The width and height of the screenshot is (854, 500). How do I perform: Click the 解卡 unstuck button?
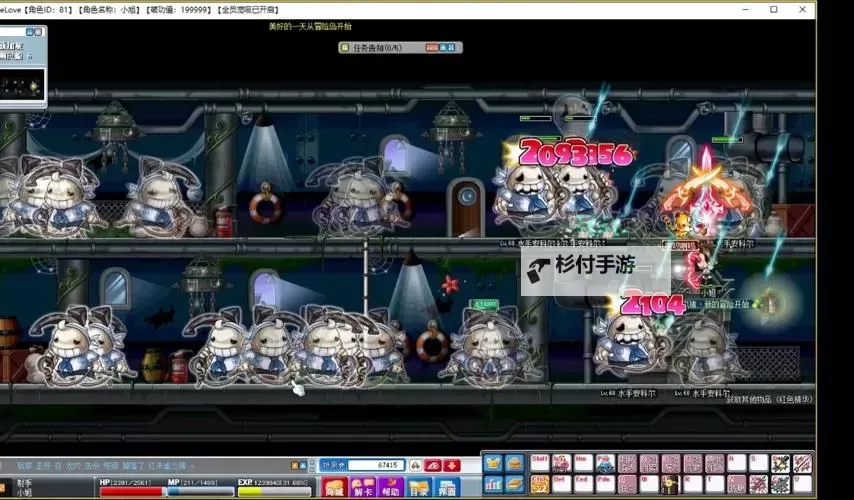coord(363,487)
